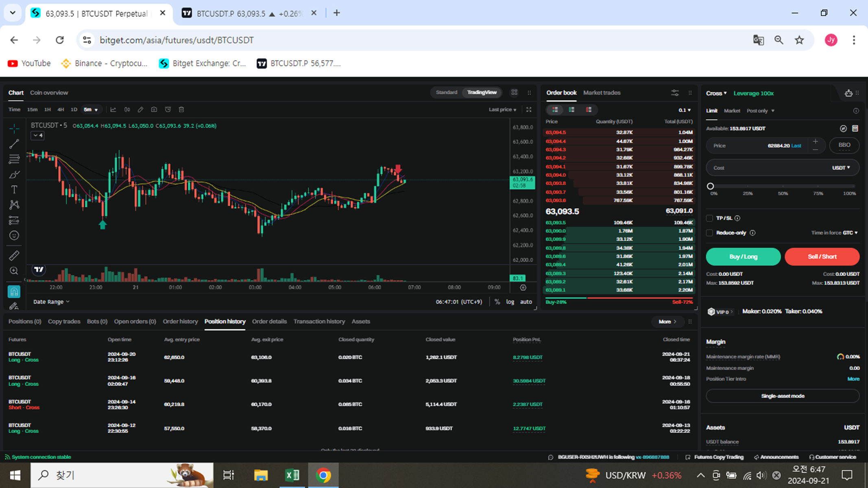Open the Order history tab
The image size is (868, 488).
coord(180,321)
